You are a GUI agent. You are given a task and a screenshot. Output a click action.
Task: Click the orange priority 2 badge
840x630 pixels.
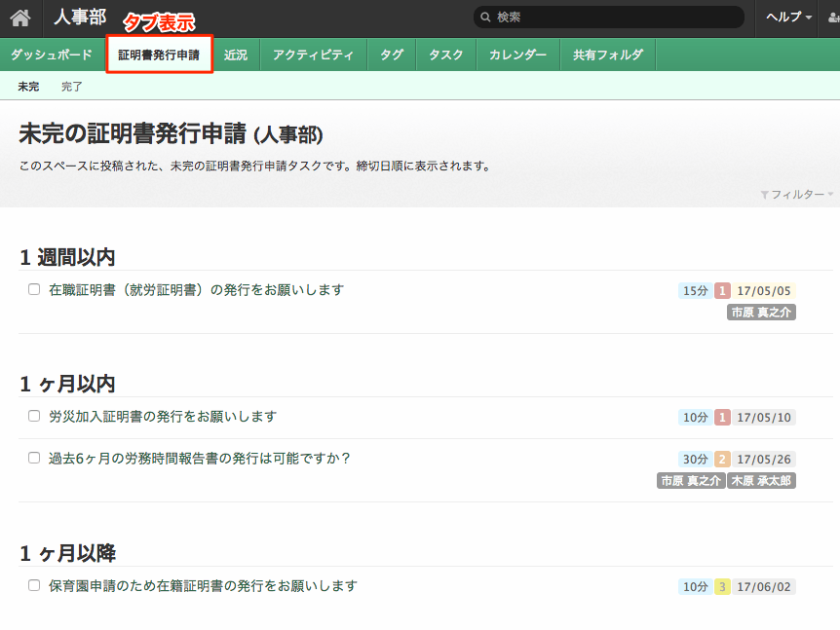(x=722, y=460)
